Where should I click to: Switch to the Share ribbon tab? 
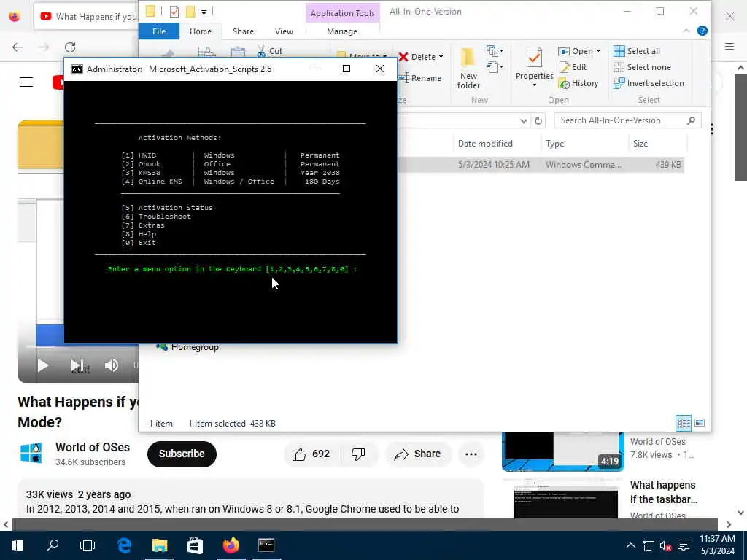pos(243,31)
